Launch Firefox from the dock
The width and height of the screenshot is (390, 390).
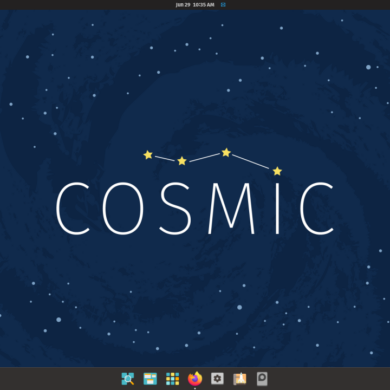point(195,379)
